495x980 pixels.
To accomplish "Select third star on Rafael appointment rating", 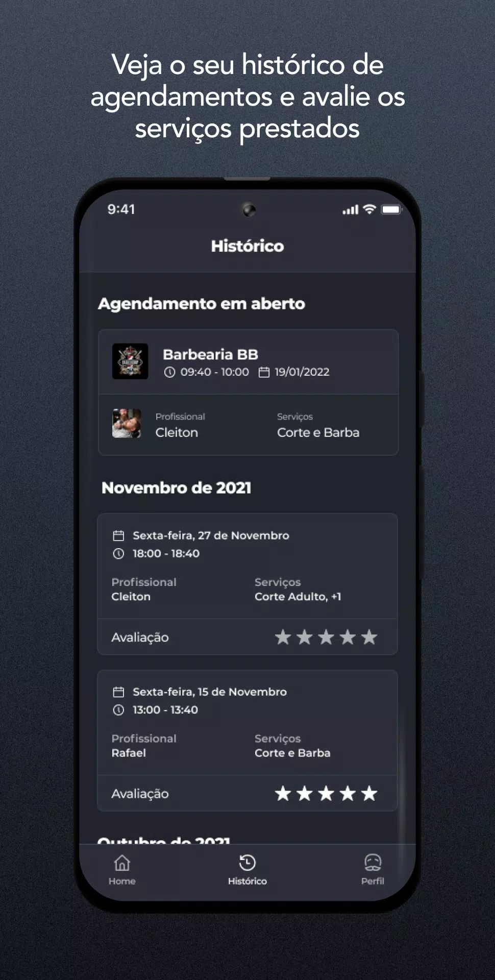I will click(x=326, y=794).
